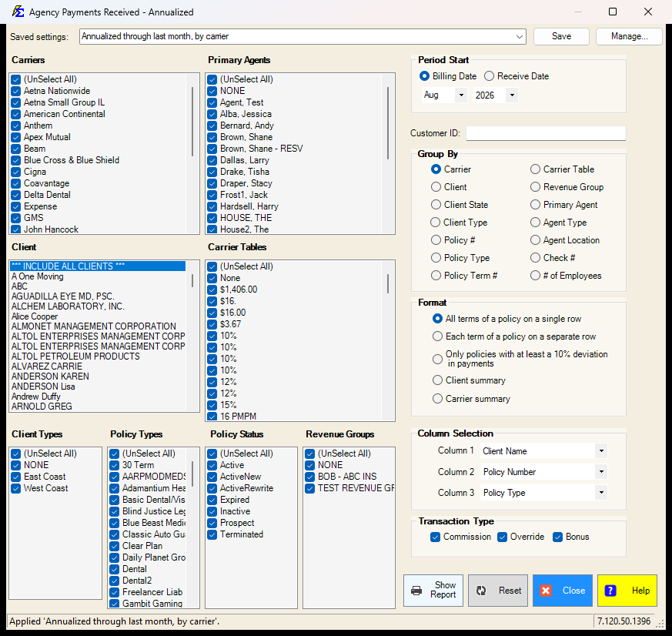Toggle the Clear Plan policy type checkbox
The width and height of the screenshot is (672, 636).
[115, 546]
